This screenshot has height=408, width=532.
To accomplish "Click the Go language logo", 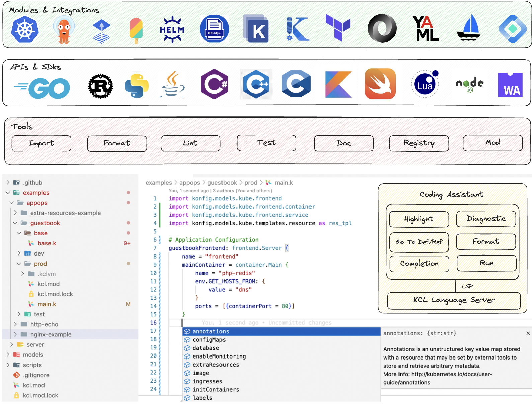I will click(42, 88).
